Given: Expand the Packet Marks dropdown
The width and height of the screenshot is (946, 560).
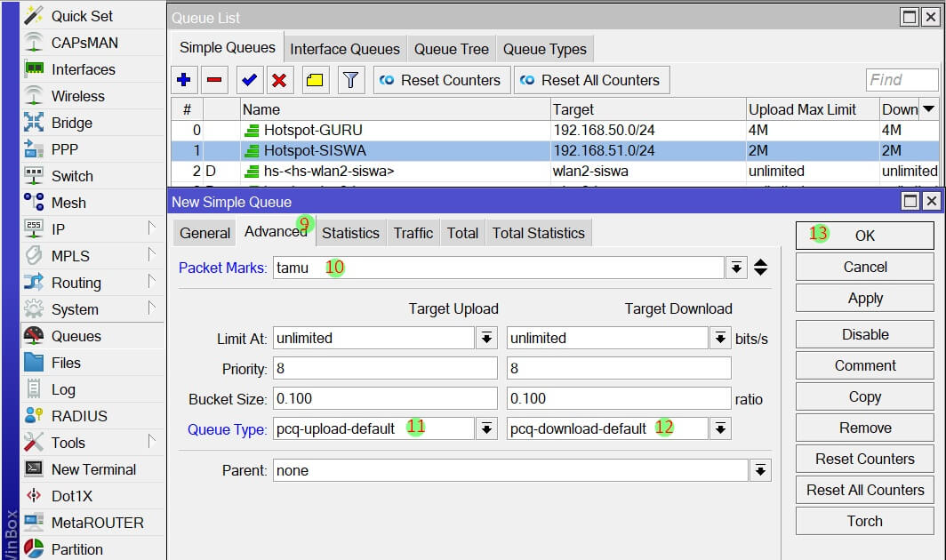Looking at the screenshot, I should coord(735,268).
